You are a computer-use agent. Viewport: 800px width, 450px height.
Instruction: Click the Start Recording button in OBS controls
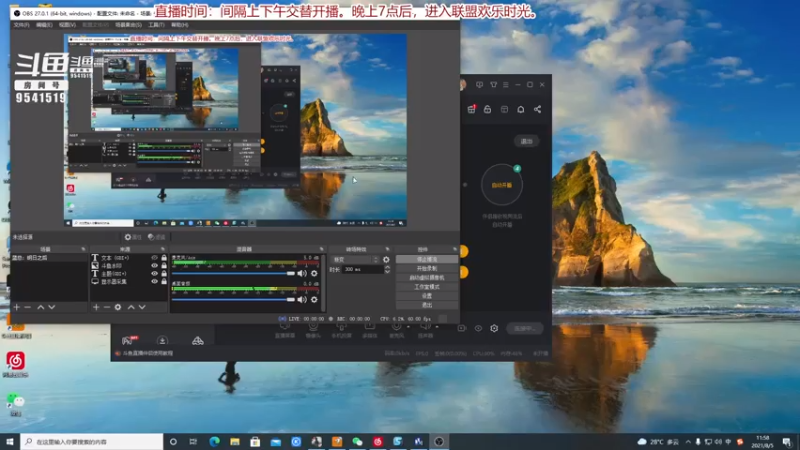427,268
